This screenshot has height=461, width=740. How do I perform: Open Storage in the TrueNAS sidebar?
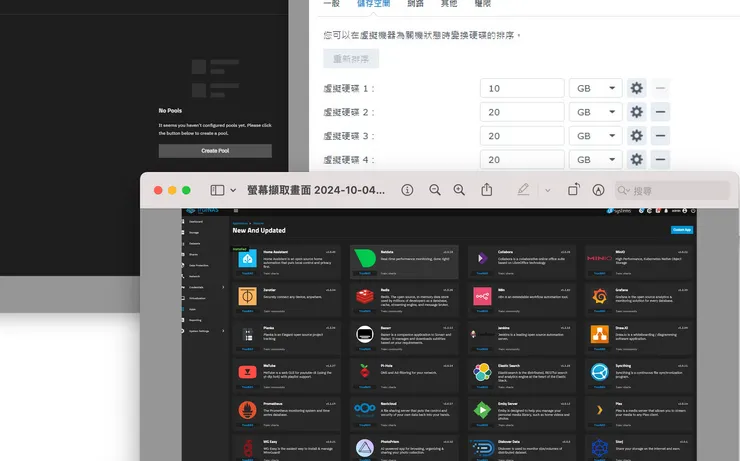[x=194, y=232]
